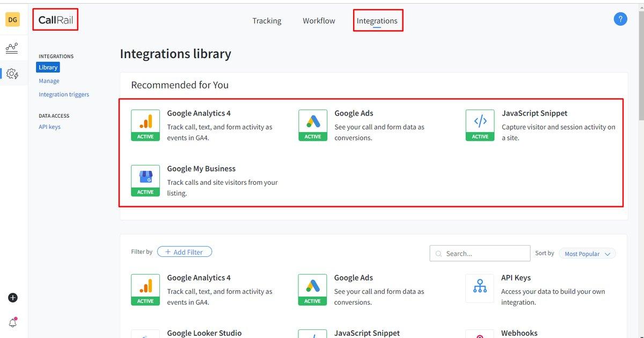
Task: Click the API Keys integration icon
Action: 480,289
